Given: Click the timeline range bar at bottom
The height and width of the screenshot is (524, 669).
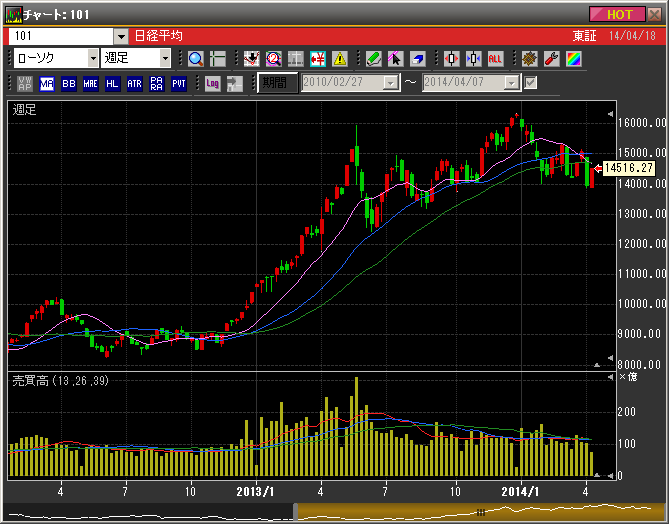Looking at the screenshot, I should [480, 511].
